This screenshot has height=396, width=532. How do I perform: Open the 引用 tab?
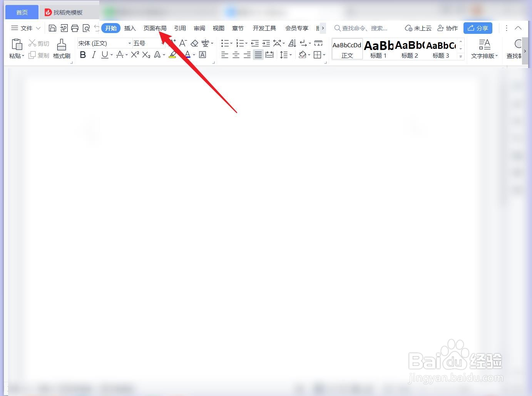(x=180, y=28)
